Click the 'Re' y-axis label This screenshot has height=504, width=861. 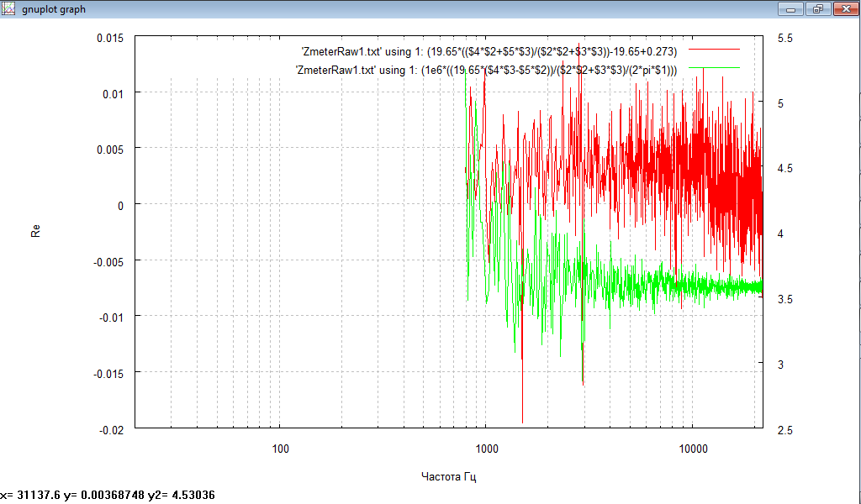(35, 232)
